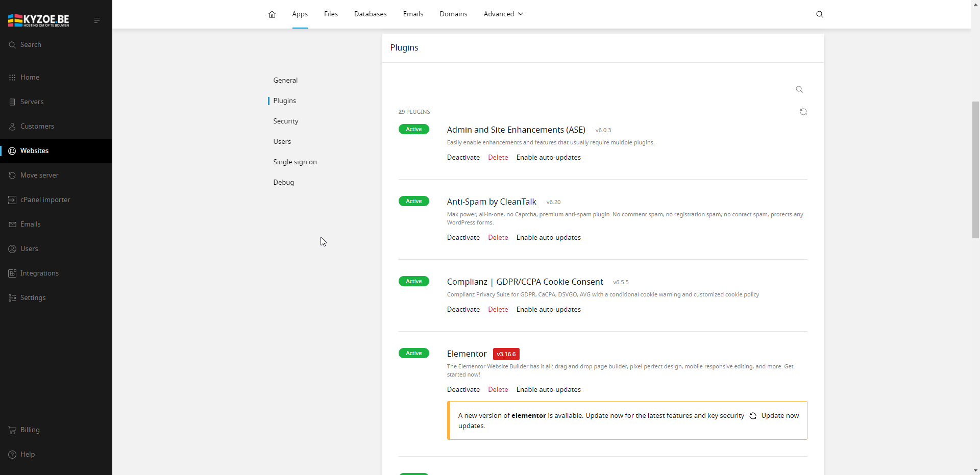Delete Anti-Spam by CleanTalk plugin
The image size is (980, 475).
point(498,237)
